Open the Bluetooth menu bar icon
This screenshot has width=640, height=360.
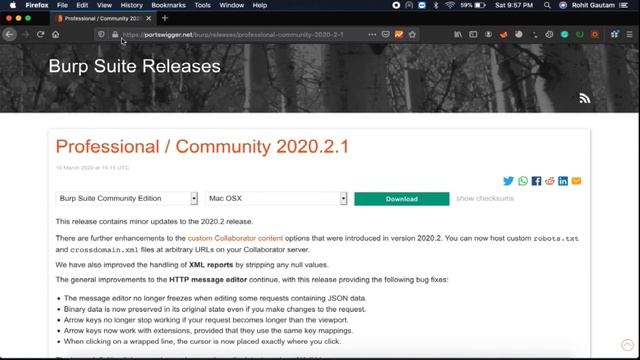(436, 5)
